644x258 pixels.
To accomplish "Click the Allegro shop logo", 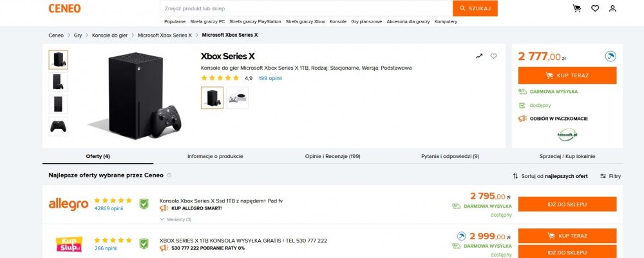I will point(68,204).
